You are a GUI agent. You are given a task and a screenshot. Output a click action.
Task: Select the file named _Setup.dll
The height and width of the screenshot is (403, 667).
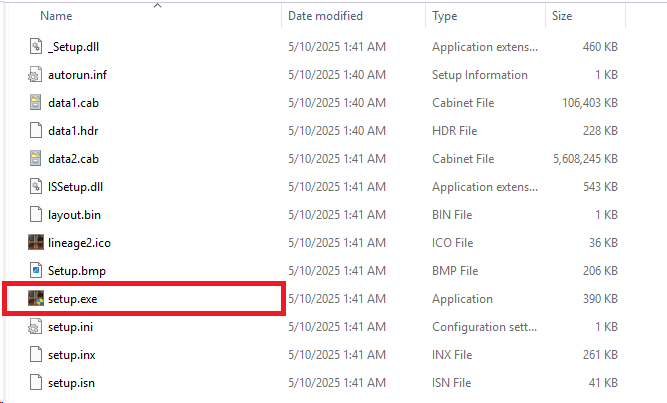click(74, 47)
